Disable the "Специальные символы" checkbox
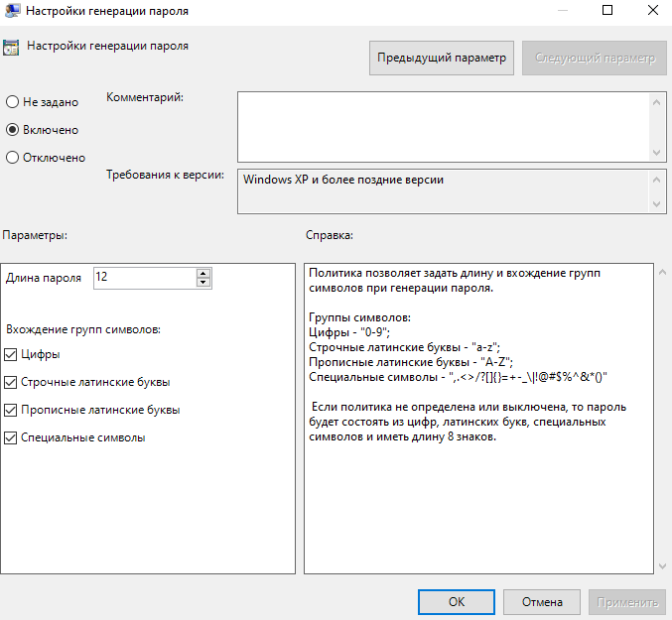The width and height of the screenshot is (672, 620). 11,437
